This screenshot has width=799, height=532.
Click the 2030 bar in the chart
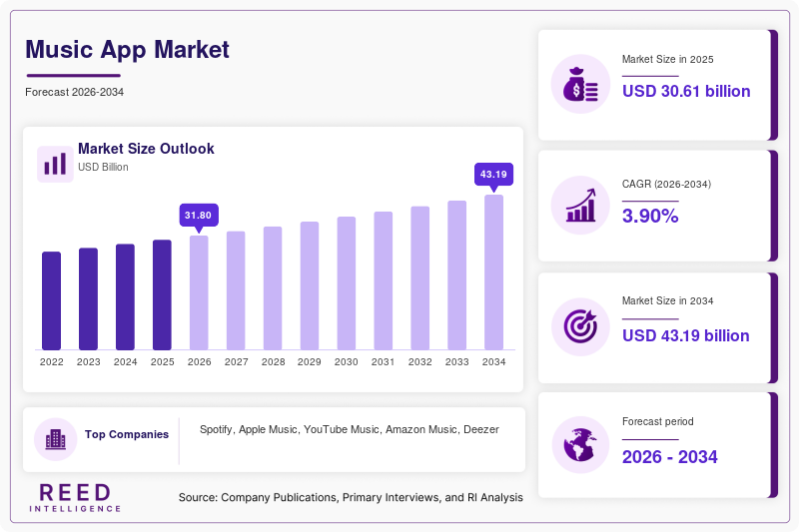pos(347,283)
